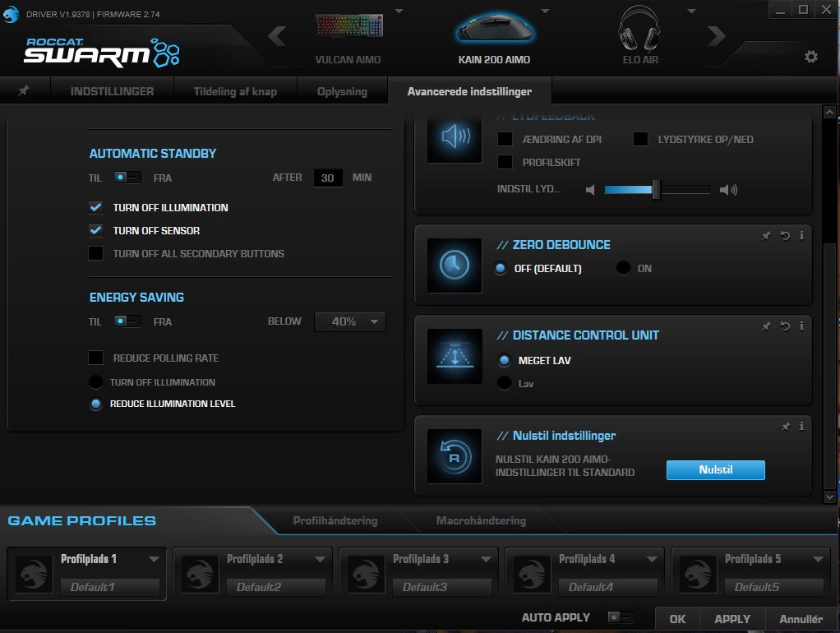
Task: Toggle the Automatic Standby switch
Action: coord(127,178)
